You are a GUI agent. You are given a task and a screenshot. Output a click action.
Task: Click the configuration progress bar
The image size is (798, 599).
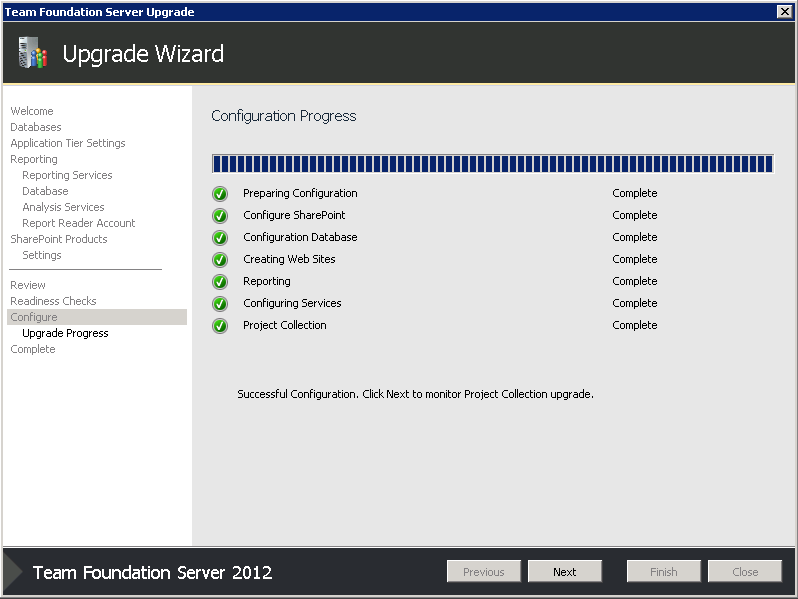(x=493, y=164)
